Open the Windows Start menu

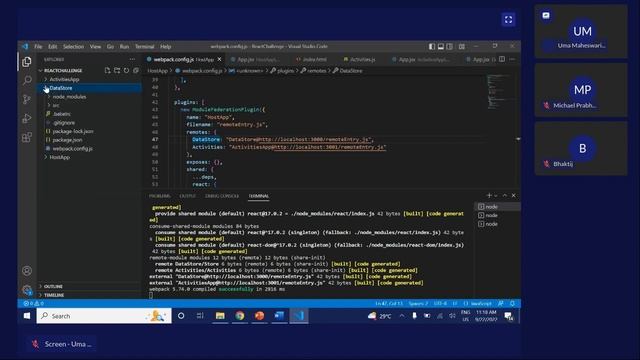click(x=27, y=316)
